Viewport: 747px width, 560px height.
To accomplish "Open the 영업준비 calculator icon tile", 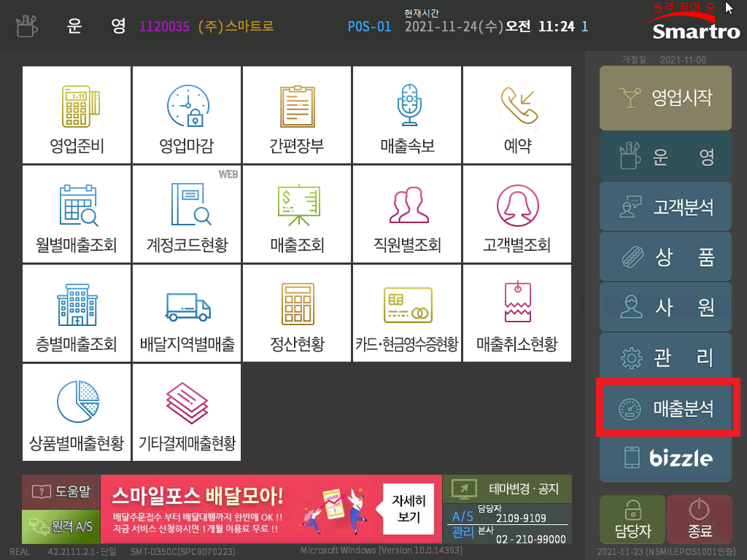I will click(77, 114).
